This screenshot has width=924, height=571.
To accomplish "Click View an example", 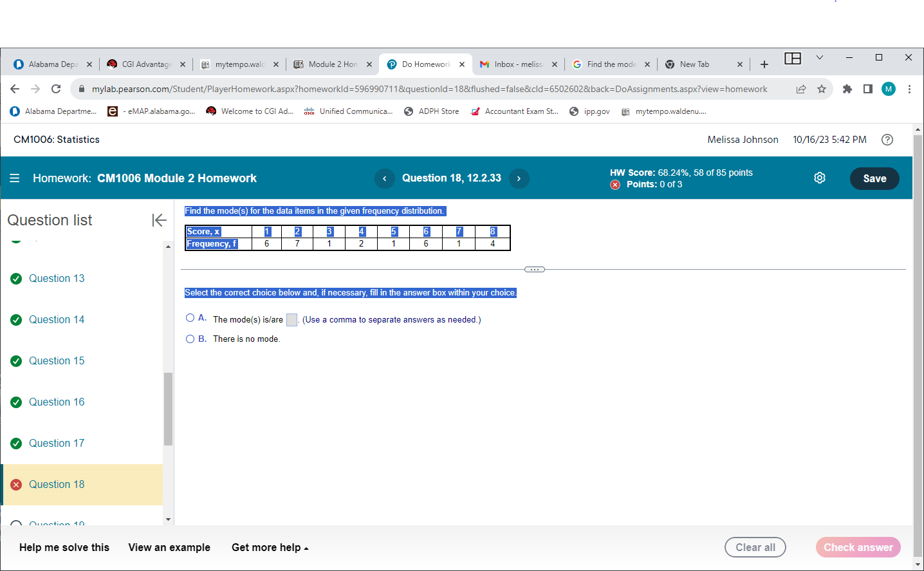I will 169,548.
